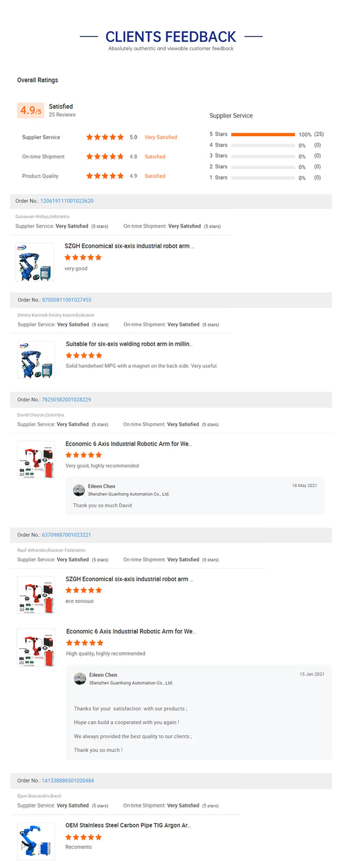The image size is (342, 868).
Task: Click the Product Quality star rating icons
Action: click(x=105, y=176)
